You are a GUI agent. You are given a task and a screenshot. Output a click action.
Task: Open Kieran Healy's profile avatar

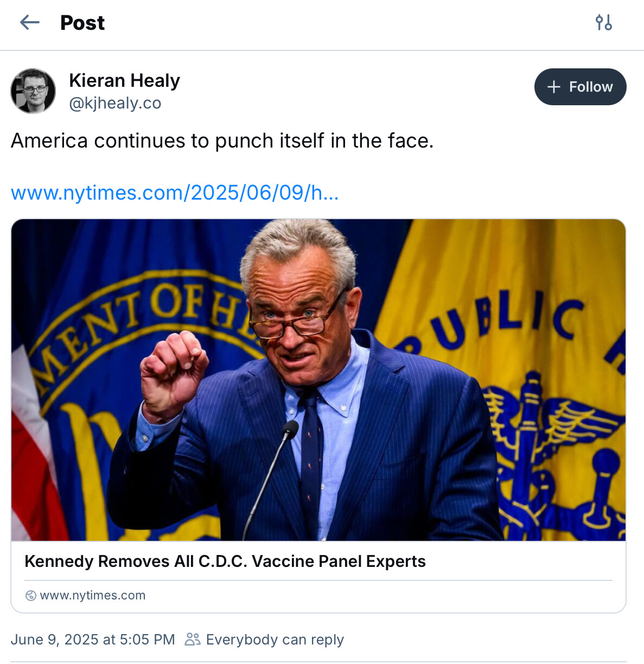pos(33,91)
